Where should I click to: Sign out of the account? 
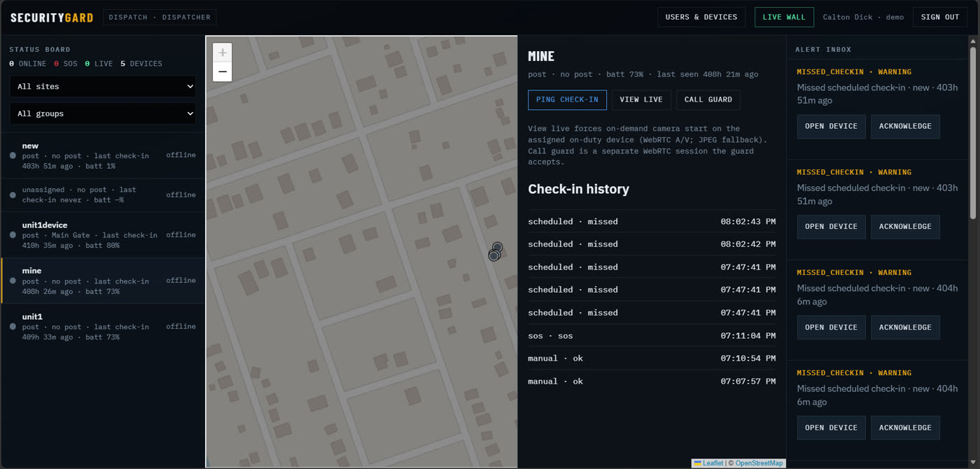click(940, 17)
